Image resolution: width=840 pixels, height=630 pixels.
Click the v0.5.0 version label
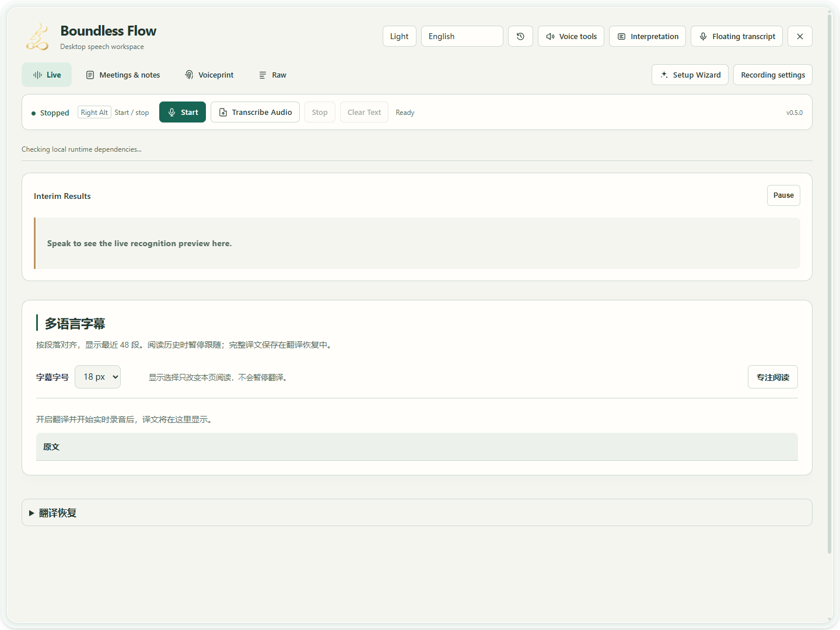coord(794,113)
